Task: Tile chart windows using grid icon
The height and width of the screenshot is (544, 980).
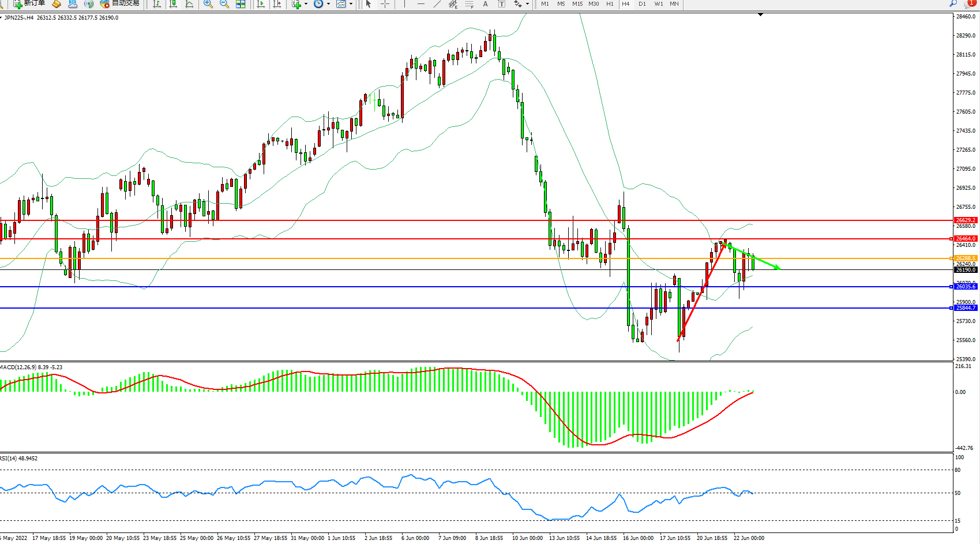Action: [x=241, y=4]
